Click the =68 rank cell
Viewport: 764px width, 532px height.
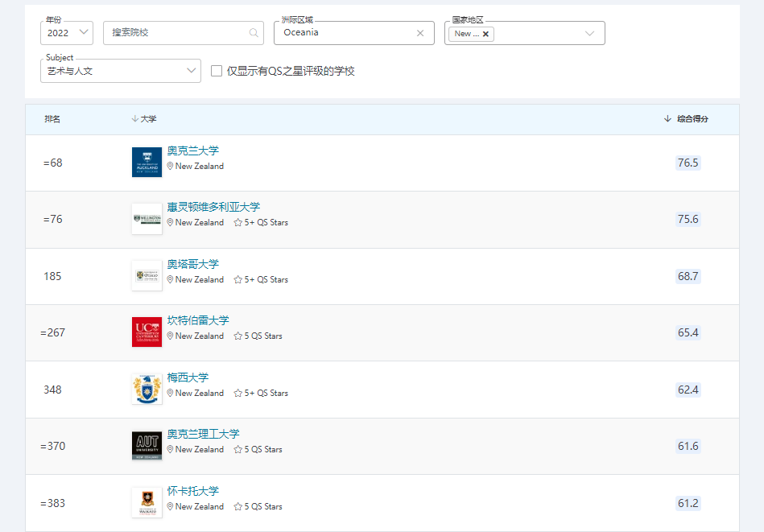[52, 163]
